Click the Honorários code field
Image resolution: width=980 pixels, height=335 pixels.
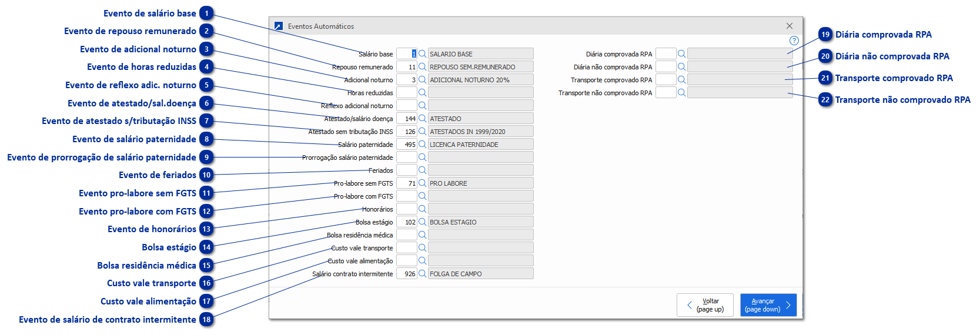click(407, 209)
